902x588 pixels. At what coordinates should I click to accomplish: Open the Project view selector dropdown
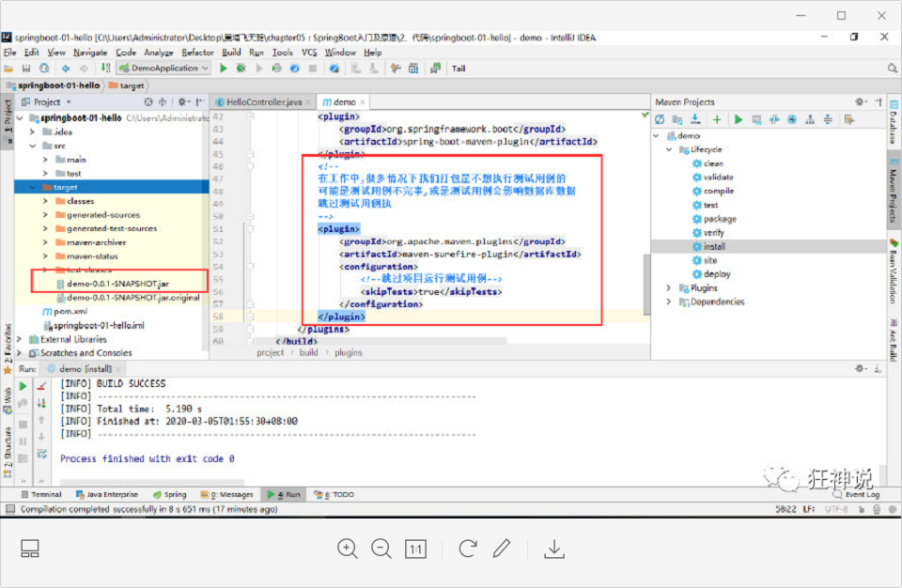[x=47, y=101]
